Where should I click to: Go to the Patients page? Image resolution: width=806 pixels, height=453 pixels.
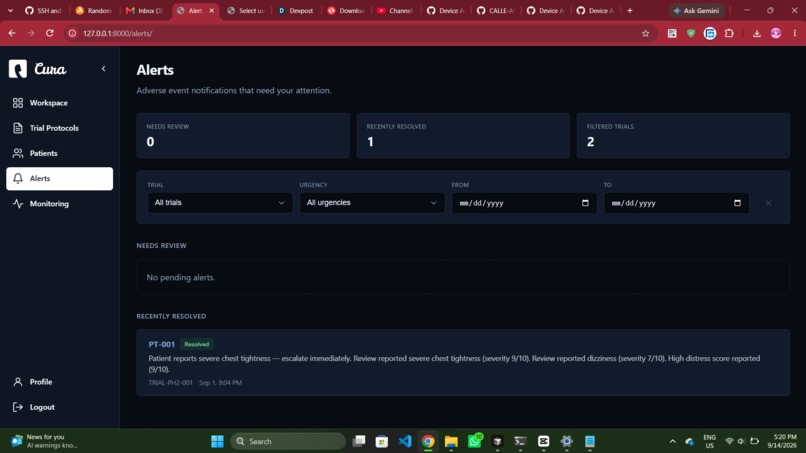tap(60, 153)
